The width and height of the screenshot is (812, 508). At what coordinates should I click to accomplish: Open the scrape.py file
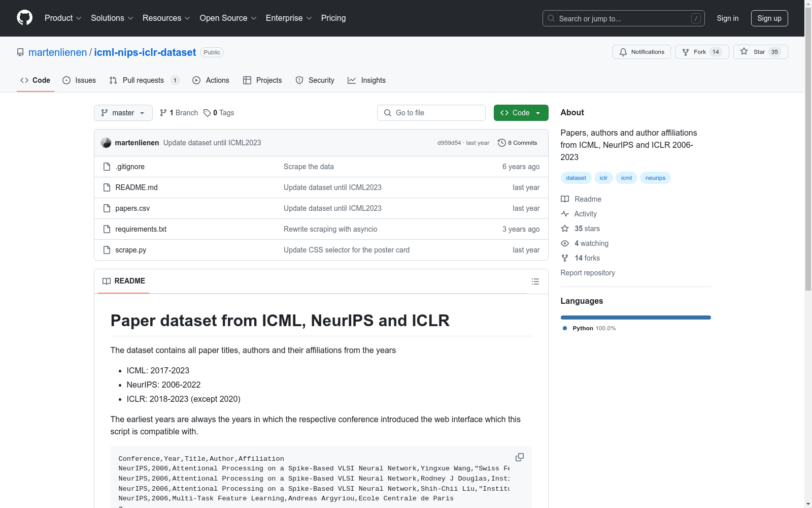[x=130, y=250]
